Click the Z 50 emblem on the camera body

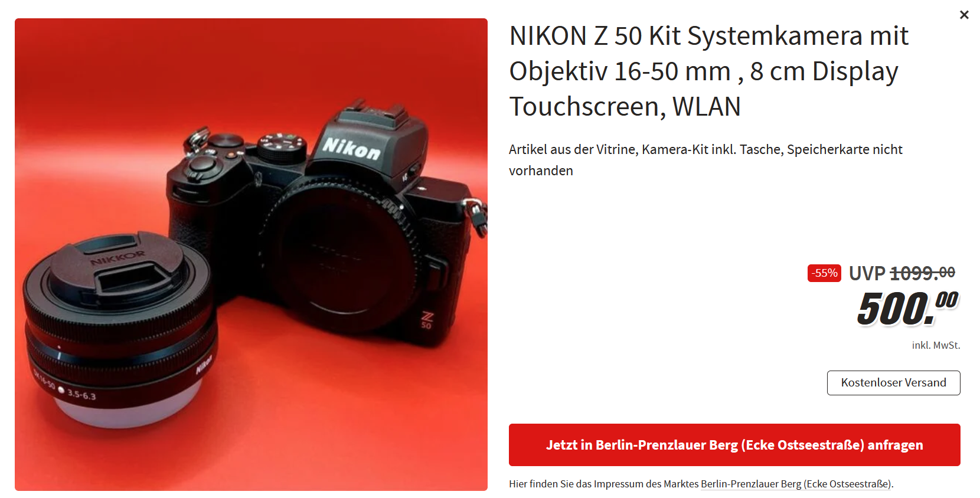427,320
